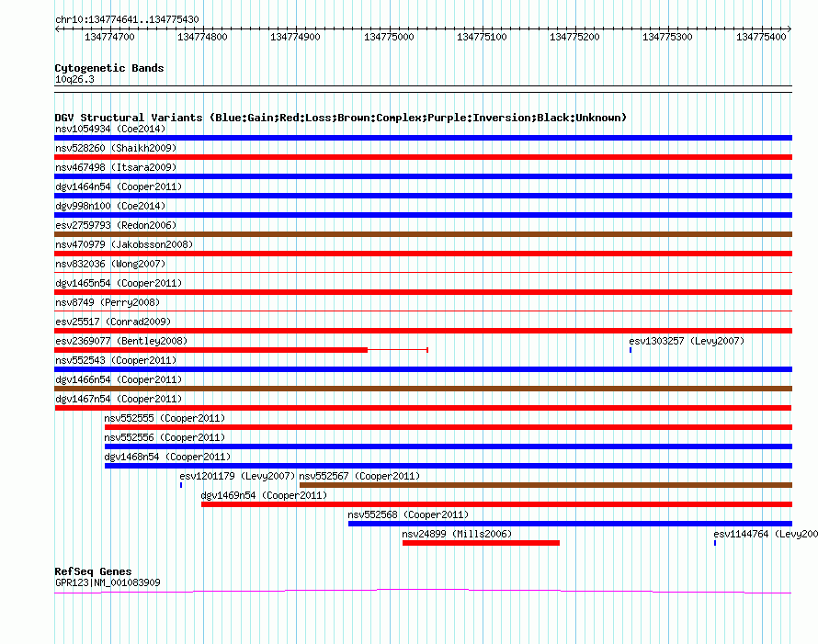Click the brown esv2759793 complex bar
This screenshot has height=644, width=818.
pos(423,234)
